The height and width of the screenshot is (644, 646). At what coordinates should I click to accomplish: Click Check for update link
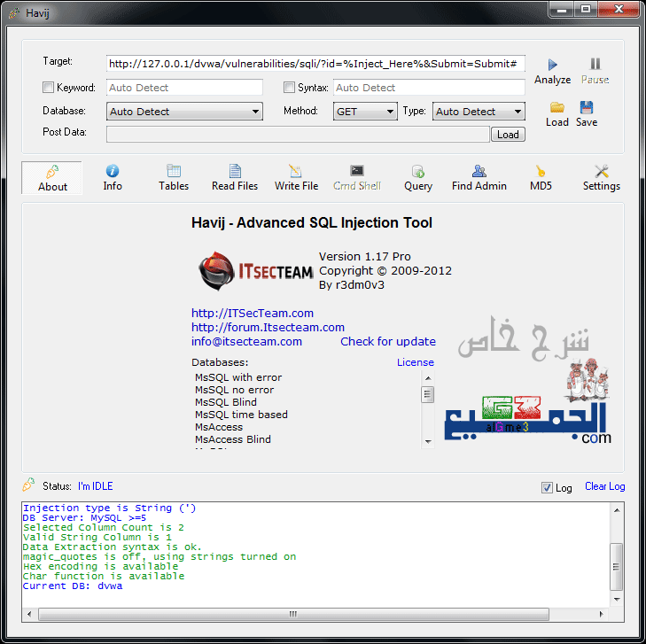tap(387, 342)
